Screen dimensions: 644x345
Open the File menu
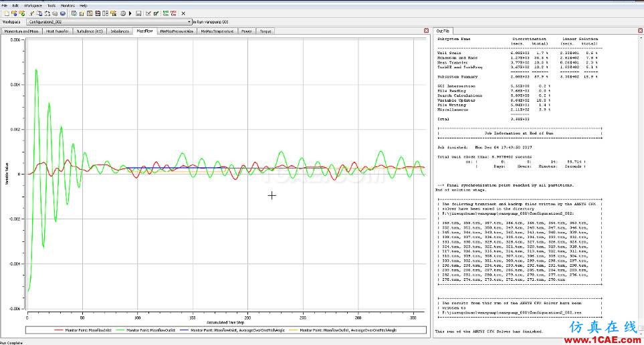coord(5,6)
